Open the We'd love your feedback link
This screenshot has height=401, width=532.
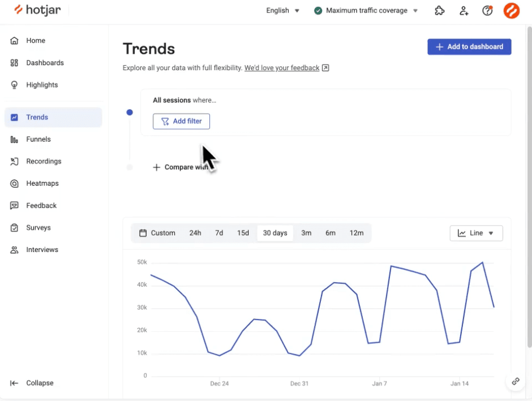[x=282, y=68]
